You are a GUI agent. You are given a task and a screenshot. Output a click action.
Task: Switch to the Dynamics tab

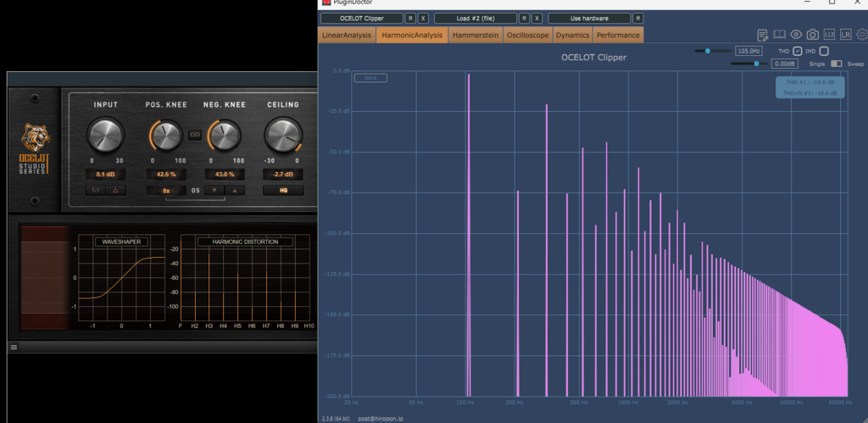click(572, 35)
